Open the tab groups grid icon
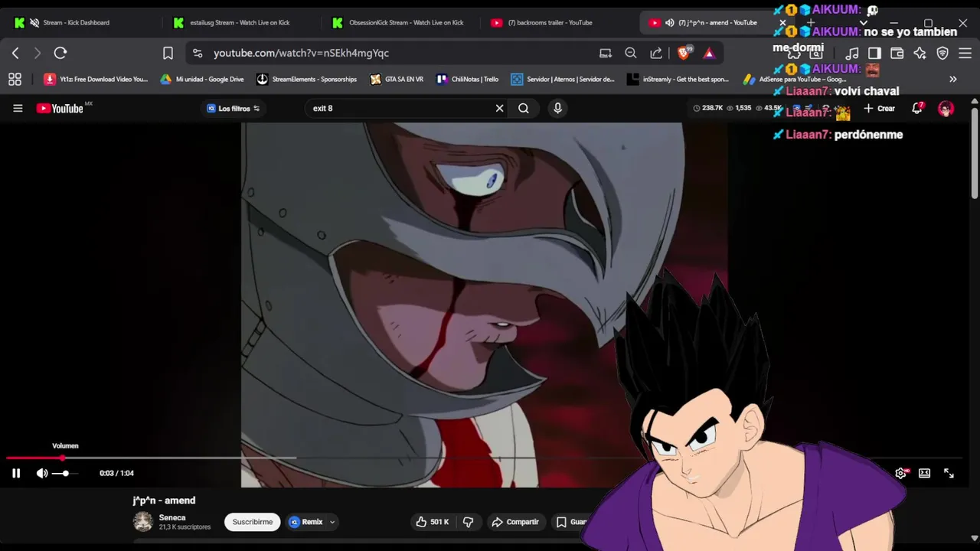The width and height of the screenshot is (980, 551). (x=15, y=79)
